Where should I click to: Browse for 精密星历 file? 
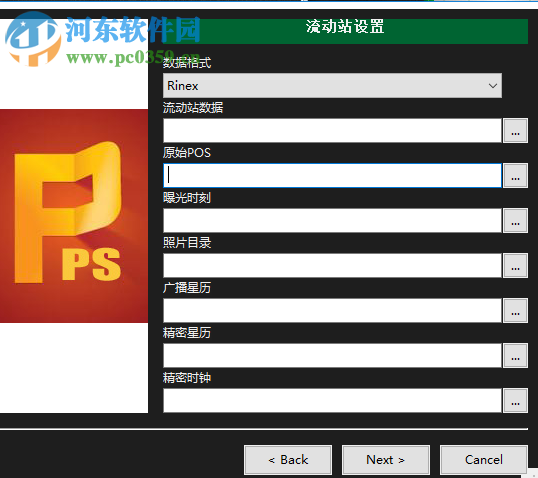coord(515,355)
